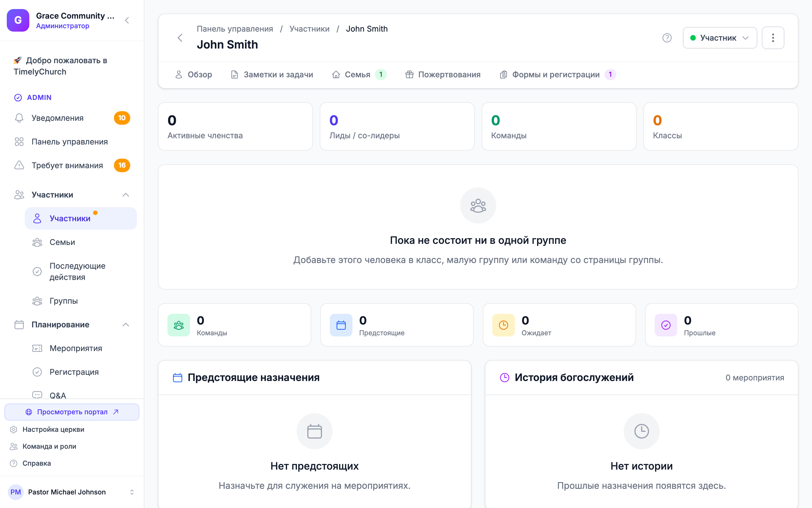Click the Классы stat card

click(721, 126)
